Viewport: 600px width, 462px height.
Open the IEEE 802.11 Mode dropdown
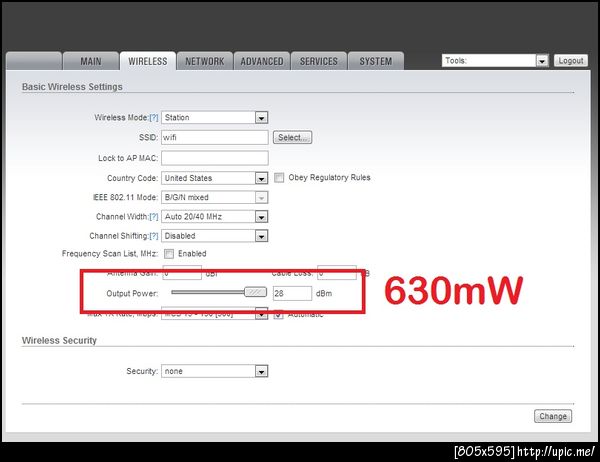(215, 198)
